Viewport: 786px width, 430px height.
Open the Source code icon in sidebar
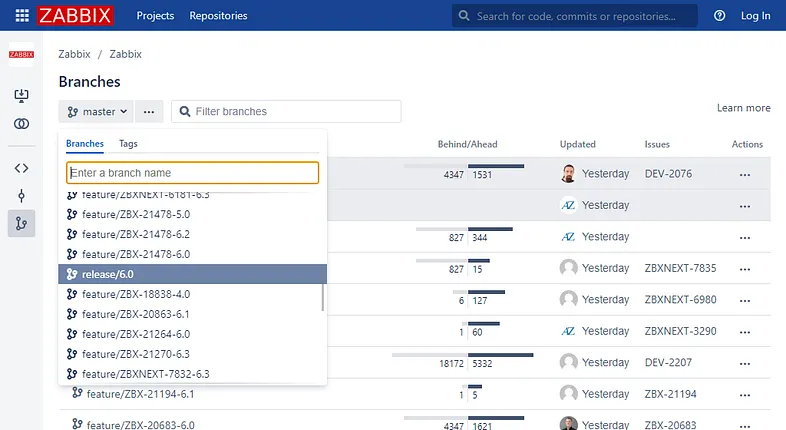[x=22, y=168]
